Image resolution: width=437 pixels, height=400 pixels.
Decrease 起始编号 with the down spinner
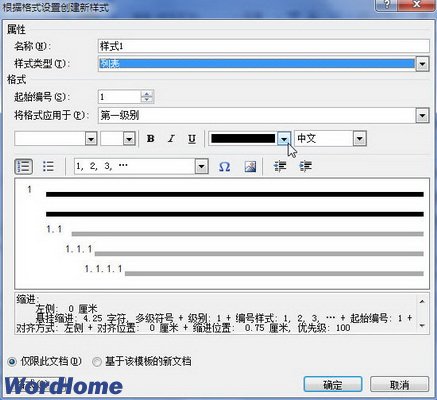[x=147, y=100]
